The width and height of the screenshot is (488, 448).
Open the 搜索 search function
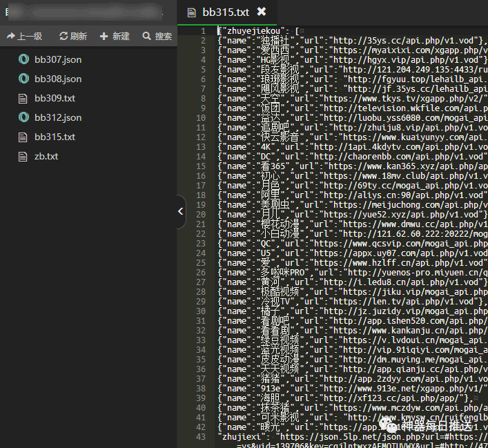click(157, 36)
